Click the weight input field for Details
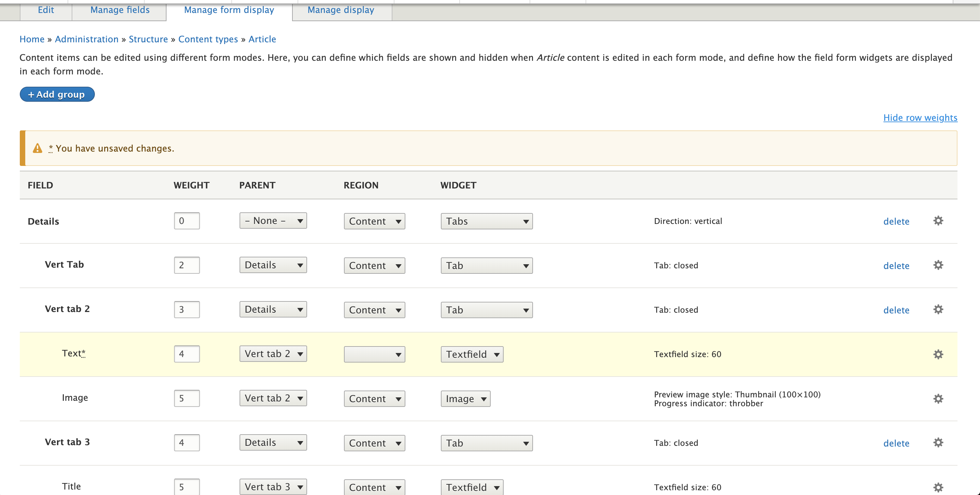980x495 pixels. point(186,220)
